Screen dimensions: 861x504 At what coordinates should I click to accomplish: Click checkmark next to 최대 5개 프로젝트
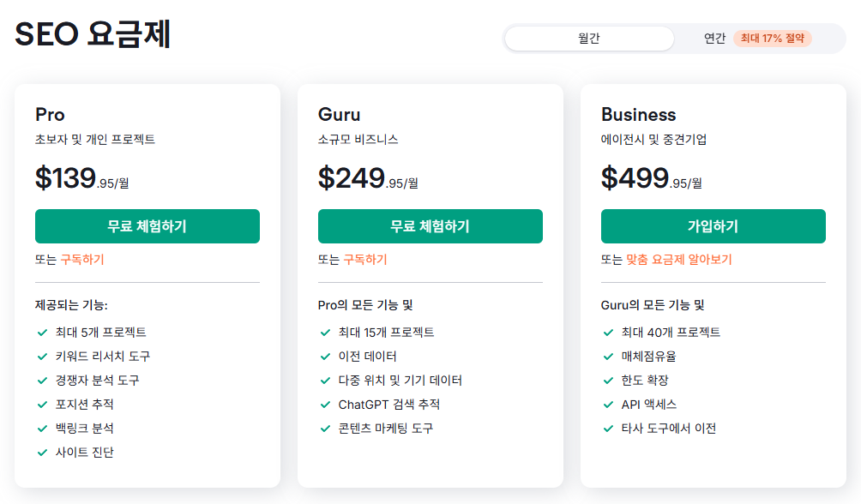click(x=42, y=333)
